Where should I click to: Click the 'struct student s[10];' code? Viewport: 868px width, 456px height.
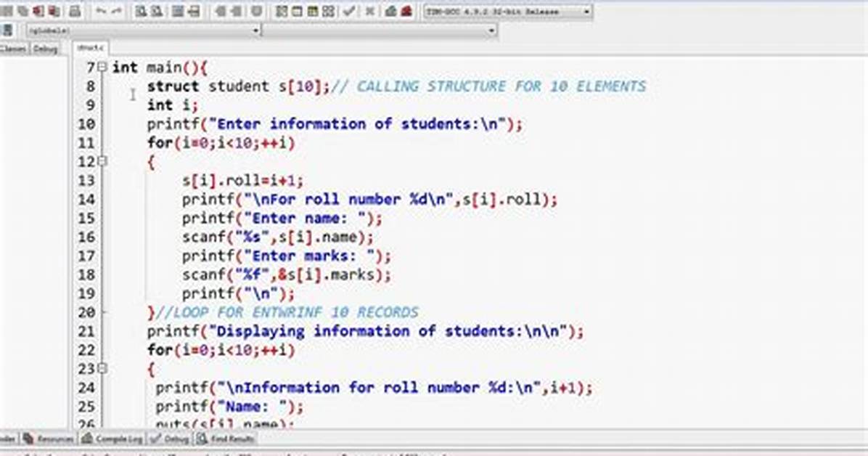tap(238, 86)
